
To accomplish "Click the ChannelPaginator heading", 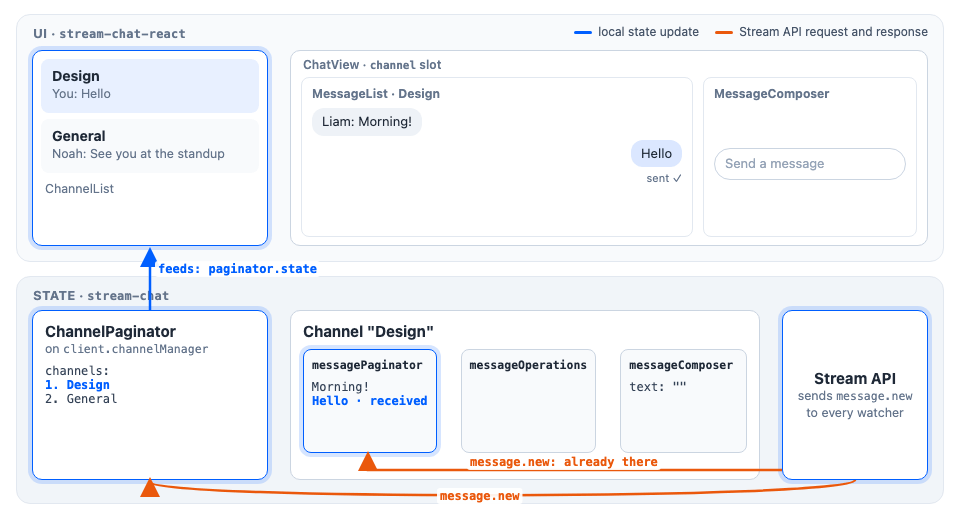I will pos(110,331).
